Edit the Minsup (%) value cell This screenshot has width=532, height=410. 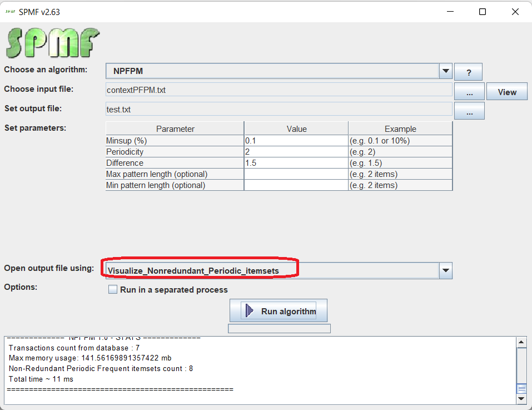(x=296, y=141)
